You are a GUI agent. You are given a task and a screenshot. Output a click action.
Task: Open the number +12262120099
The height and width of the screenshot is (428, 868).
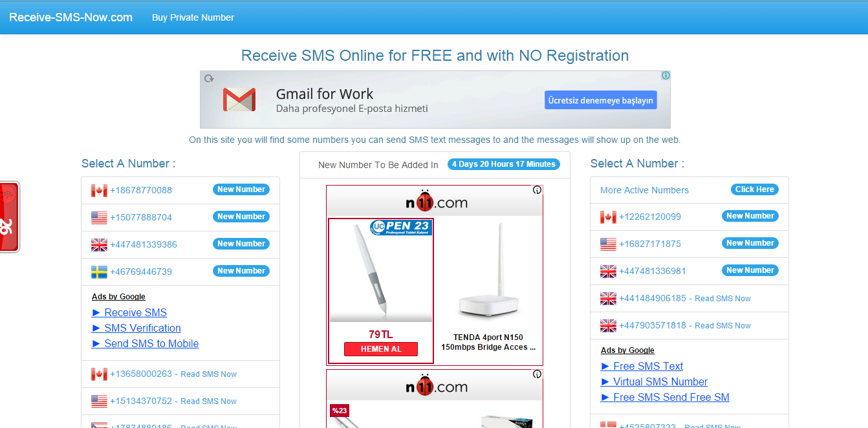(650, 217)
